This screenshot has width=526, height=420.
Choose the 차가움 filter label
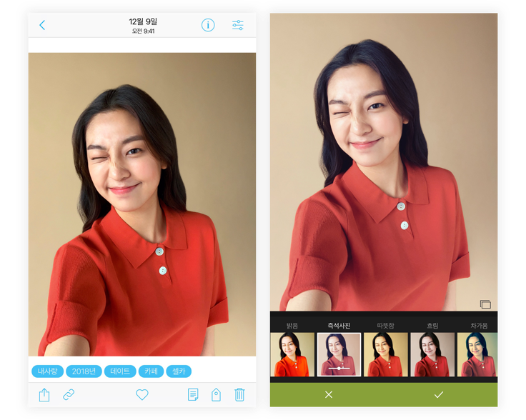coord(479,326)
